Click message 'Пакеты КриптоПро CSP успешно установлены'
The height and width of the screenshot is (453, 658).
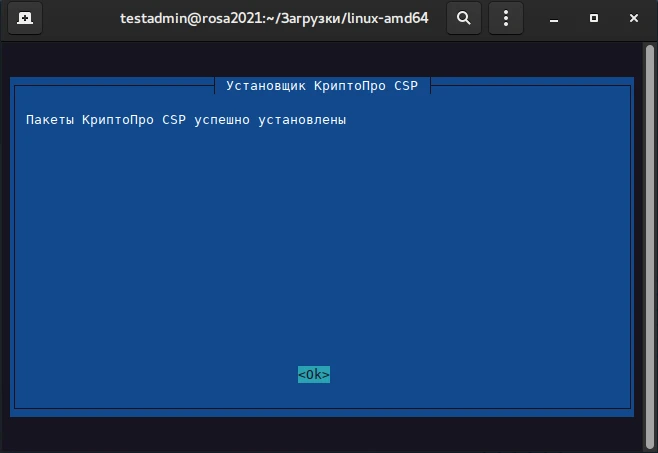[x=186, y=120]
